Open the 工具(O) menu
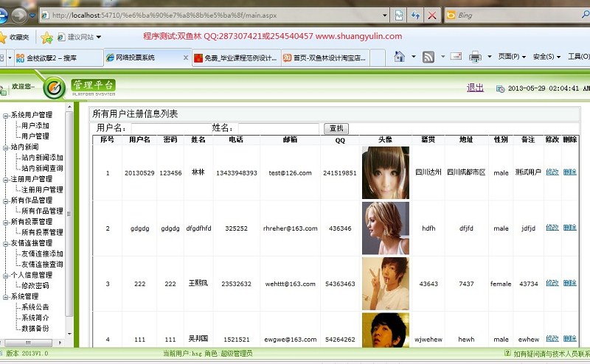This screenshot has height=364, width=590. [579, 57]
